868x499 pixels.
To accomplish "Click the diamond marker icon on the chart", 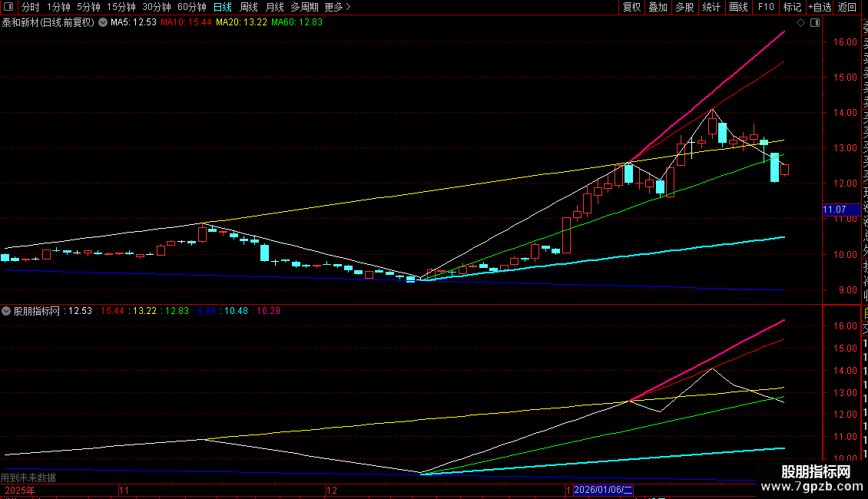I will click(800, 23).
